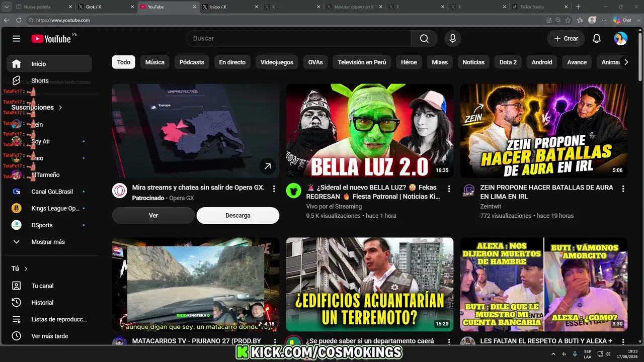This screenshot has height=362, width=644.
Task: Open the EDIFICIOS ACUANTARÍAN UN TERREMOTO thumbnail
Action: point(370,285)
